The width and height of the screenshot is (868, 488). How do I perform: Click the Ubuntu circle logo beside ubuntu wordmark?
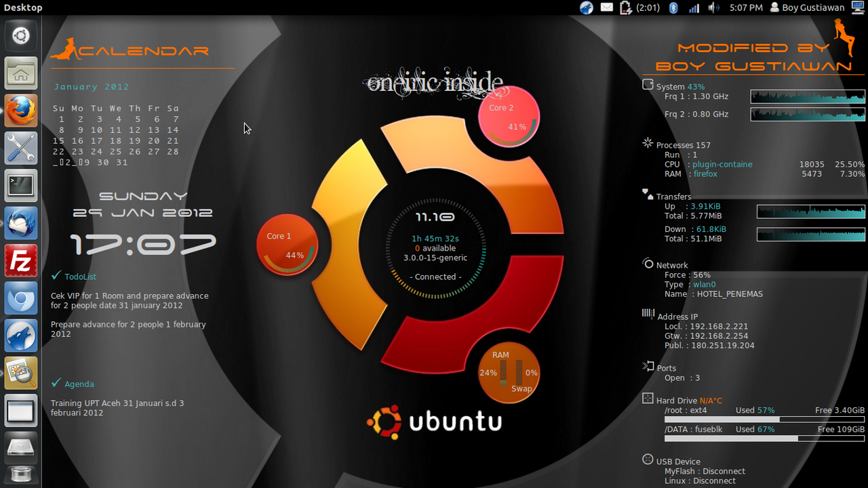pos(384,422)
